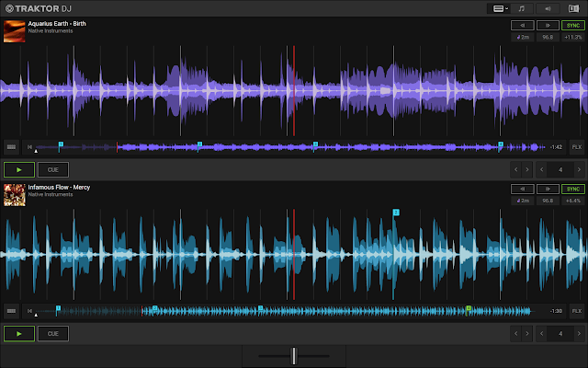Jump forward with bottom deck beatjump right arrow
588x368 pixels.
pyautogui.click(x=527, y=333)
